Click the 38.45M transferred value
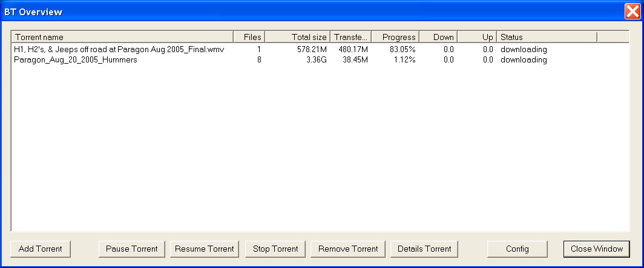Image resolution: width=644 pixels, height=268 pixels. [x=355, y=59]
